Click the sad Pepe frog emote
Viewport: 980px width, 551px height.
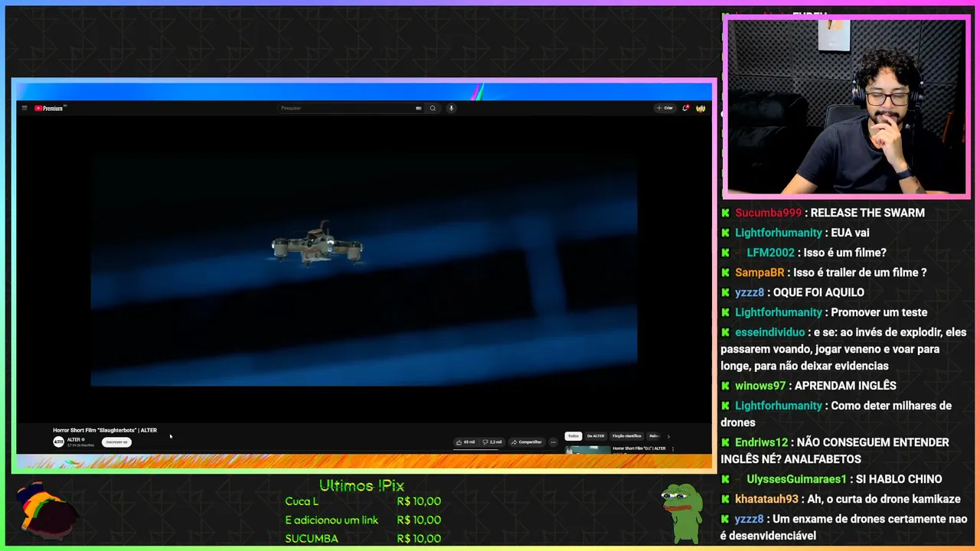pyautogui.click(x=681, y=513)
